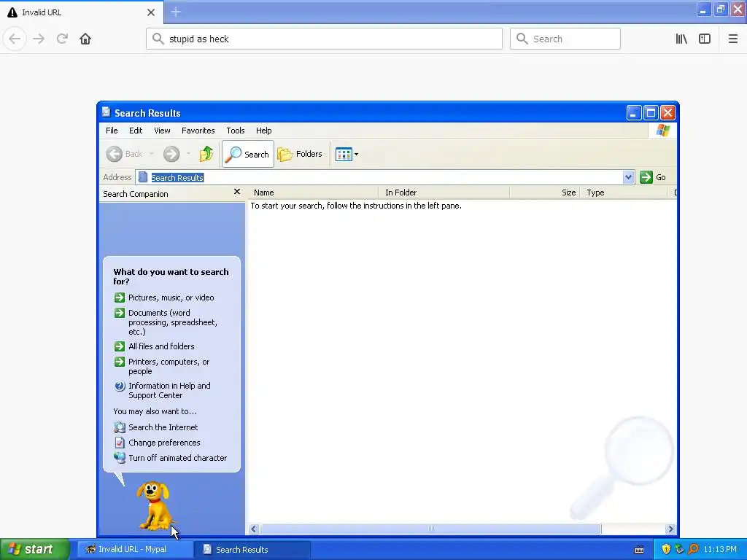Click the horizontal scrollbar left arrow
This screenshot has width=747, height=560.
click(x=253, y=529)
